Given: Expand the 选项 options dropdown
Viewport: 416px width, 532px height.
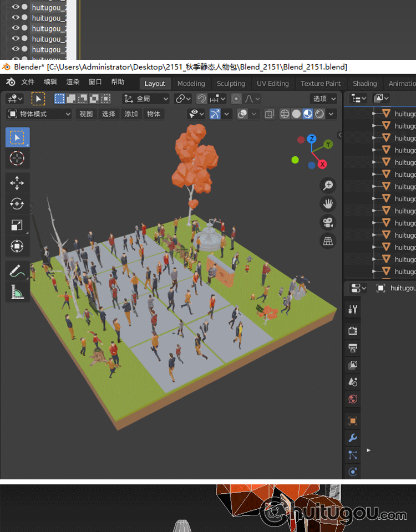Looking at the screenshot, I should click(324, 99).
